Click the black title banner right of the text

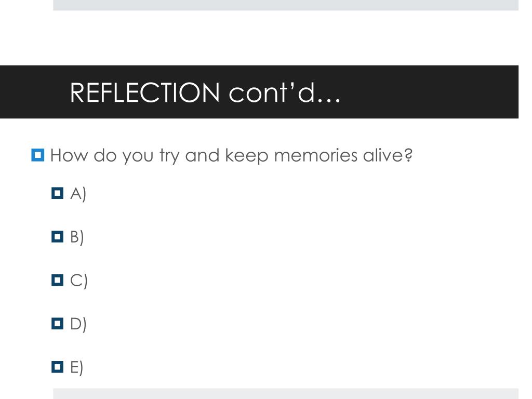pos(429,92)
